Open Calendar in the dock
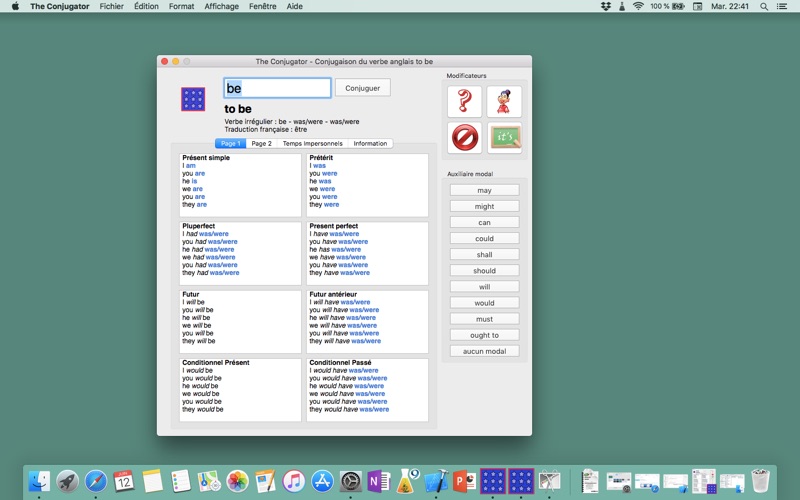 pos(124,481)
